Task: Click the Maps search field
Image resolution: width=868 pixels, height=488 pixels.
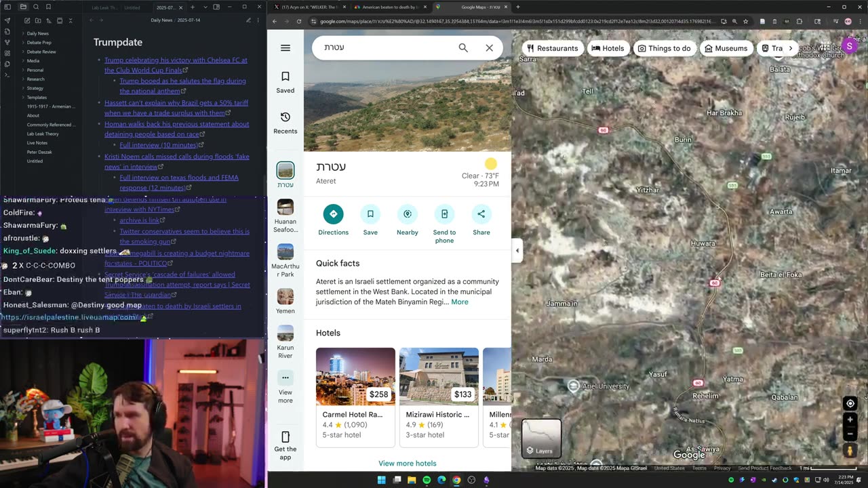Action: point(387,47)
